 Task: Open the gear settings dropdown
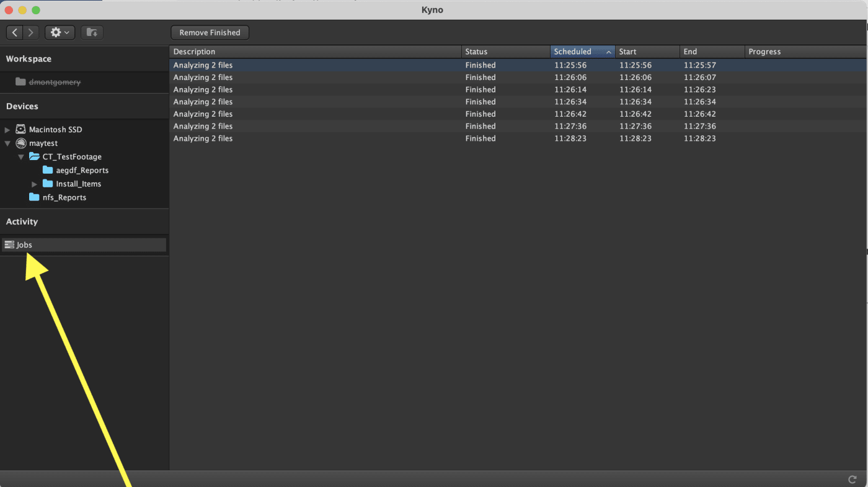60,32
